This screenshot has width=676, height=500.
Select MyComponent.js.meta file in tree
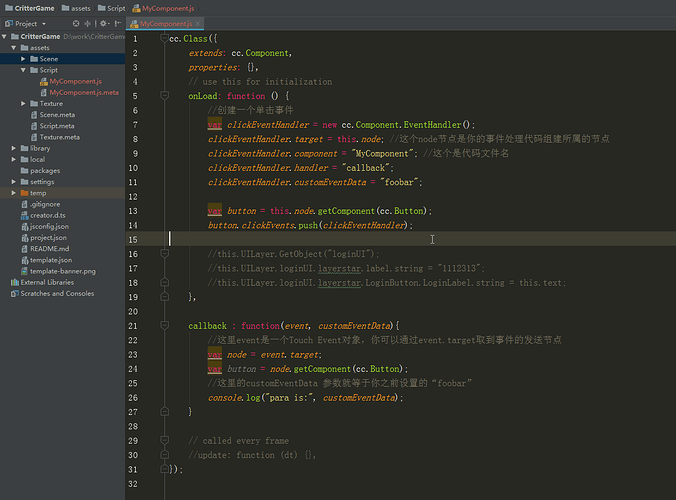click(x=83, y=92)
